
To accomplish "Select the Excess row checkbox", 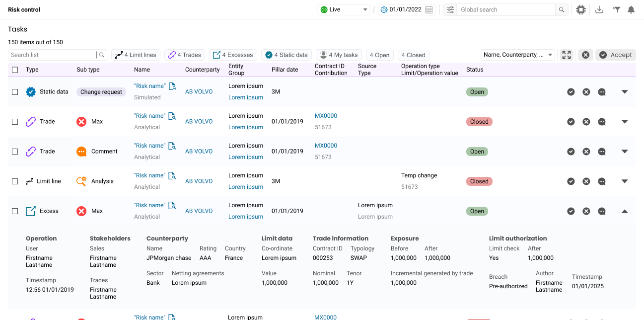I will [15, 211].
